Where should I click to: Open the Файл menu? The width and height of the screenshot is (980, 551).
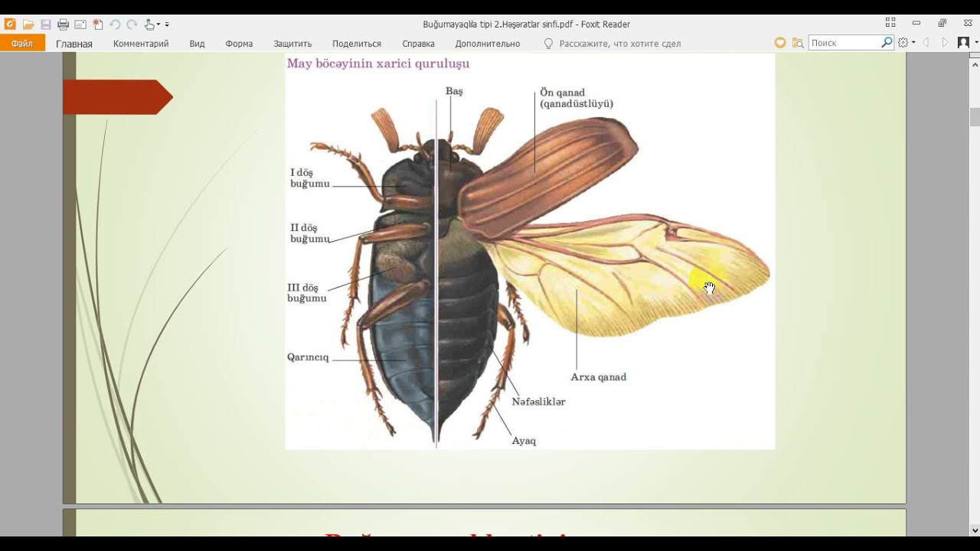click(22, 44)
